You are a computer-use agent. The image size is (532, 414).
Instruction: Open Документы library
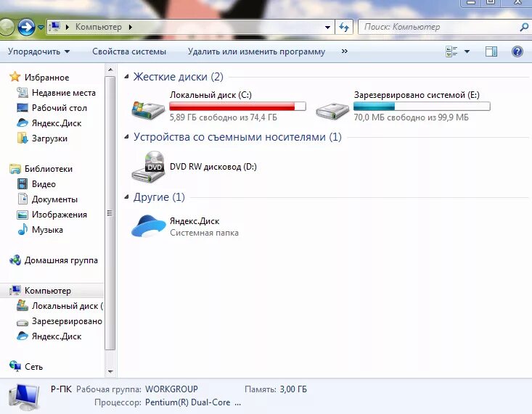click(54, 199)
